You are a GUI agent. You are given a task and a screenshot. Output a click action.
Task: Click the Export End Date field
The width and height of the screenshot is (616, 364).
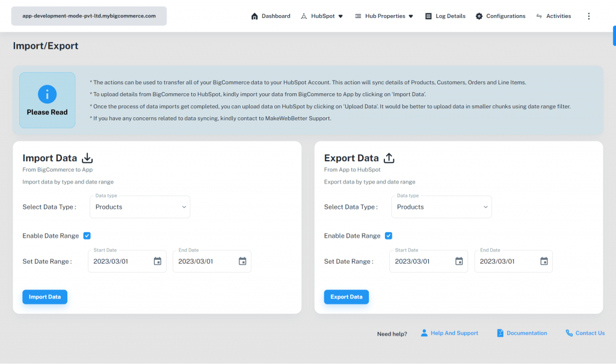point(514,261)
